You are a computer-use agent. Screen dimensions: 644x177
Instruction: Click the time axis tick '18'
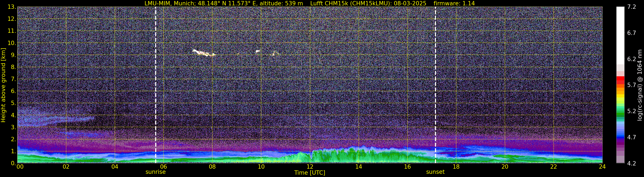(x=456, y=167)
